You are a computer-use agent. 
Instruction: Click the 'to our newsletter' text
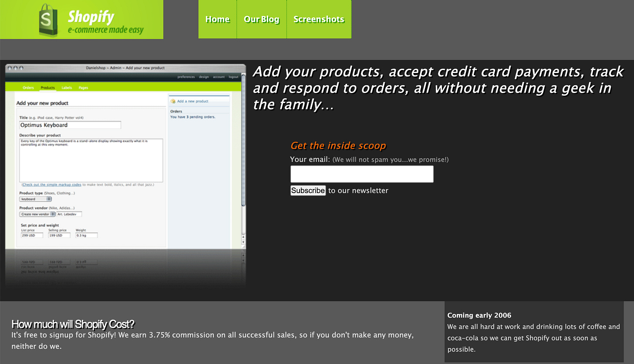point(358,190)
